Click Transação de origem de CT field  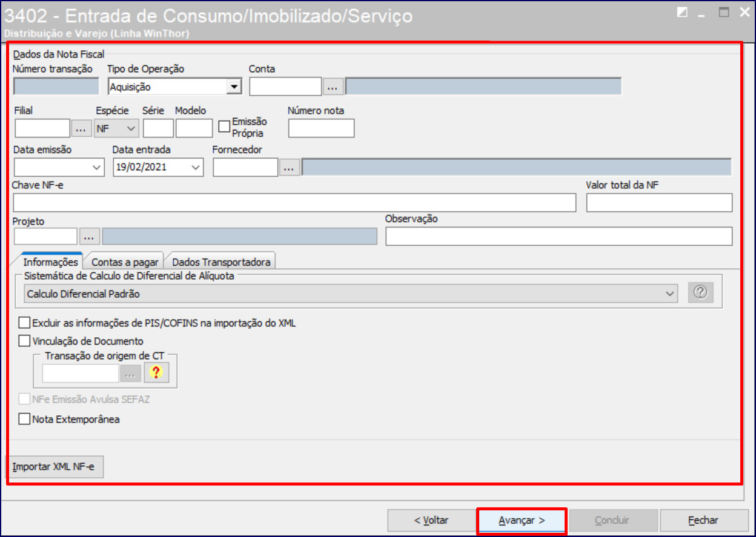pos(81,374)
